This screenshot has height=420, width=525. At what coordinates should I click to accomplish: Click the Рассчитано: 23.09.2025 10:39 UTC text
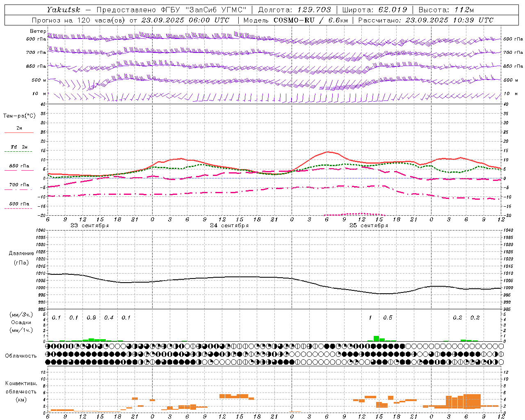click(426, 20)
